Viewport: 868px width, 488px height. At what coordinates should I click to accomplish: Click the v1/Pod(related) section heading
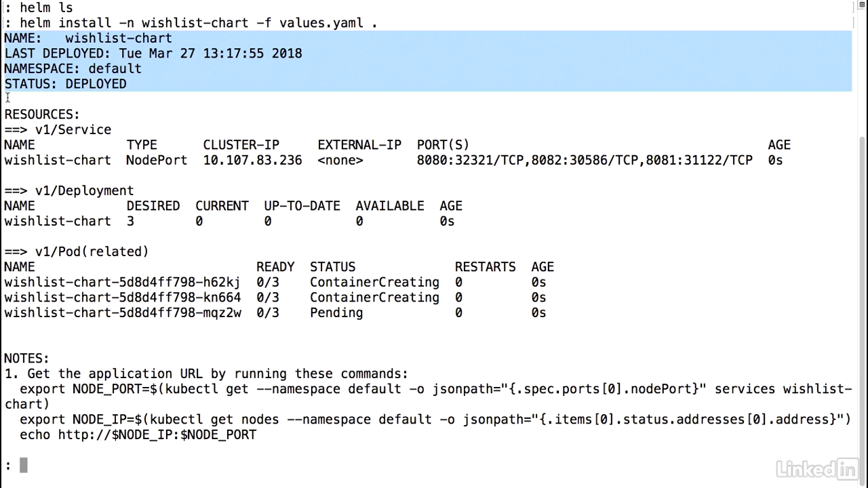[77, 252]
